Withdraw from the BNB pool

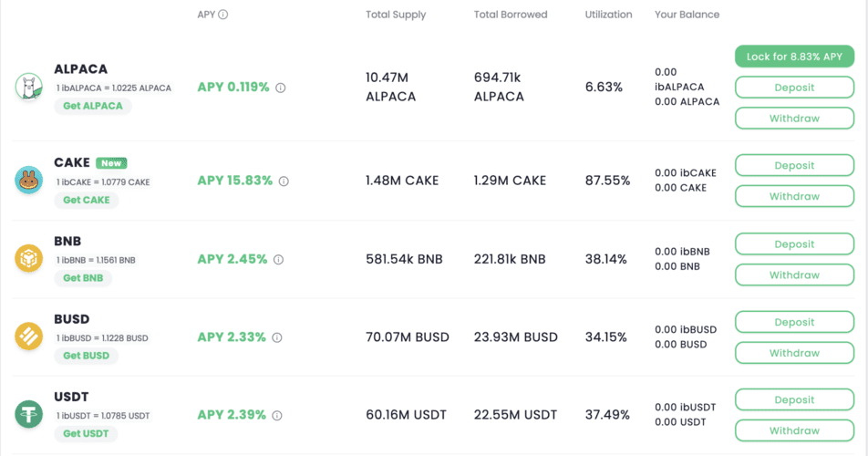(x=794, y=275)
